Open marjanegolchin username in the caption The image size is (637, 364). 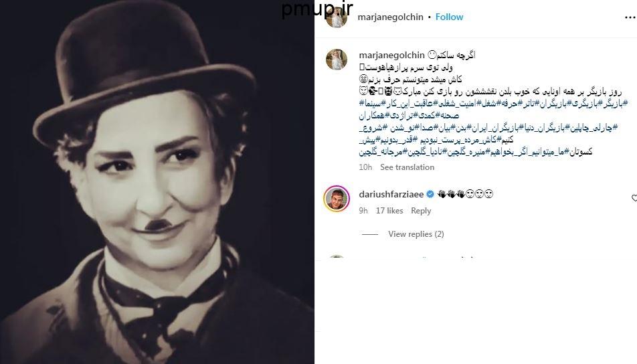391,55
